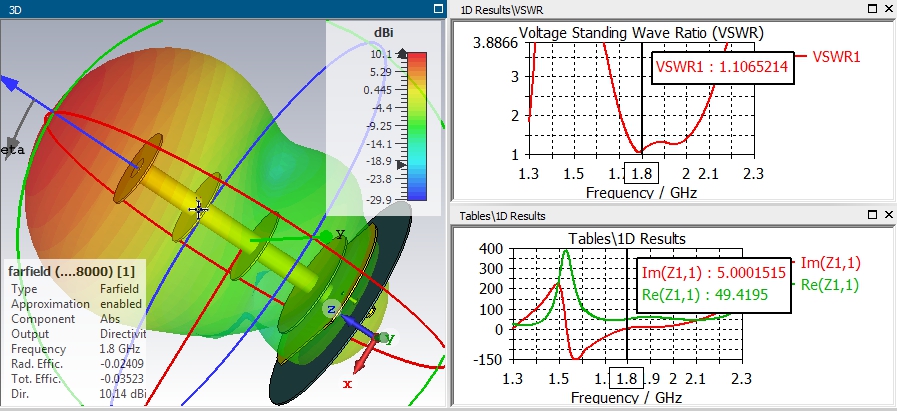Click the 5.29 value on color scale
The image size is (897, 411).
coord(380,72)
